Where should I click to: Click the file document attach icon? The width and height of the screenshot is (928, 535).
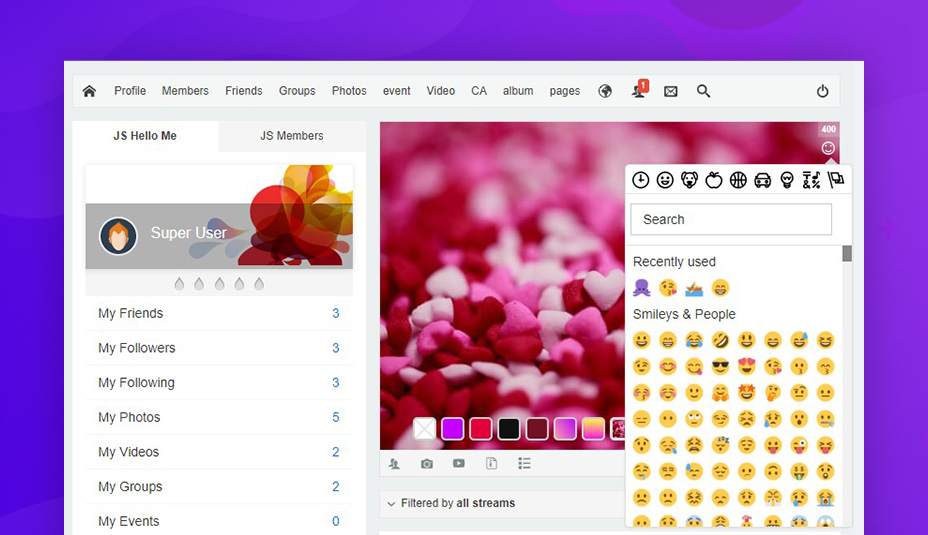click(491, 463)
